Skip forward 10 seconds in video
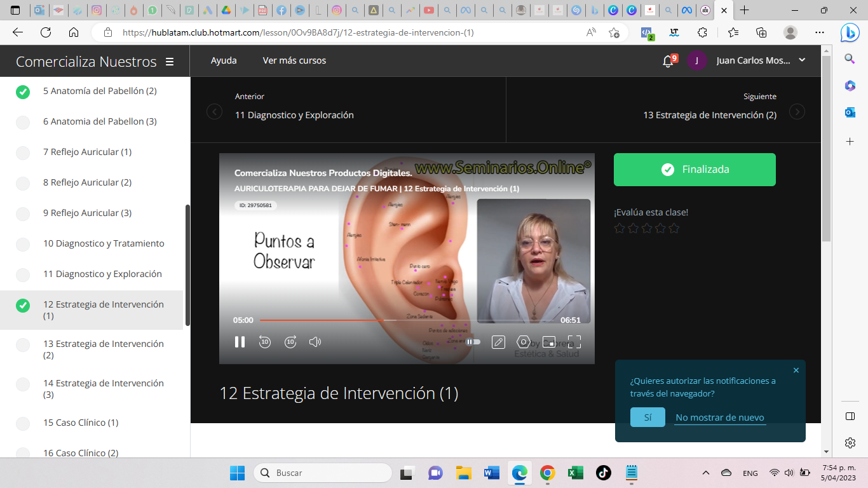 point(290,342)
